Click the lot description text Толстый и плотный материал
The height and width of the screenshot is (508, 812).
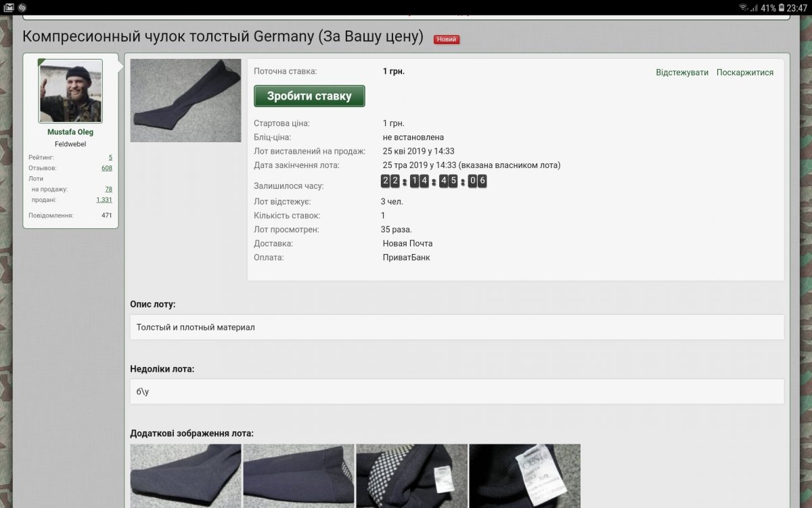click(196, 327)
